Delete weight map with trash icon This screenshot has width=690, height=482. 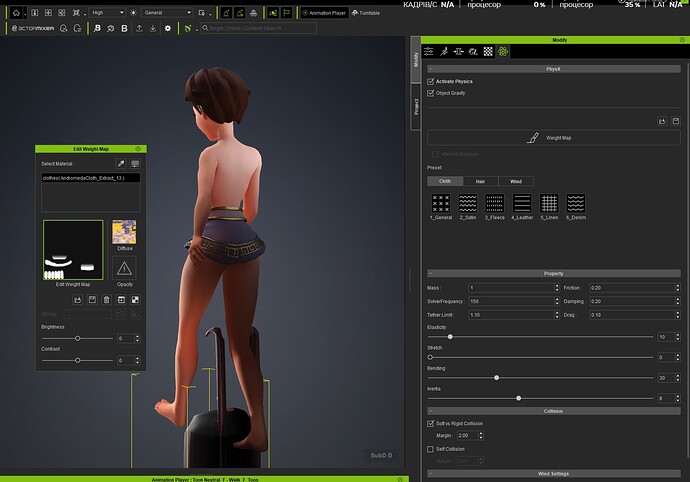click(106, 300)
